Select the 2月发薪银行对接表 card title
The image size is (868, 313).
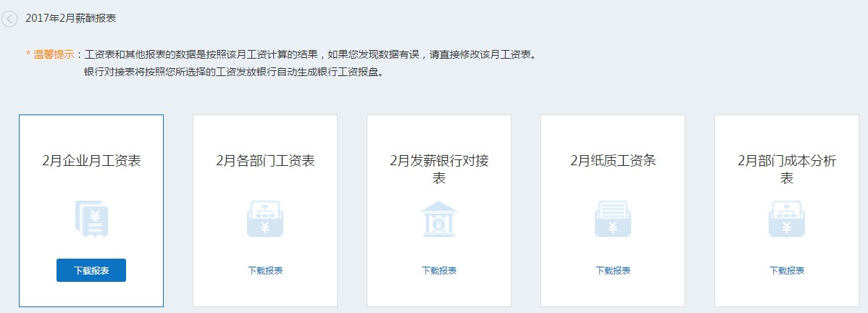439,169
